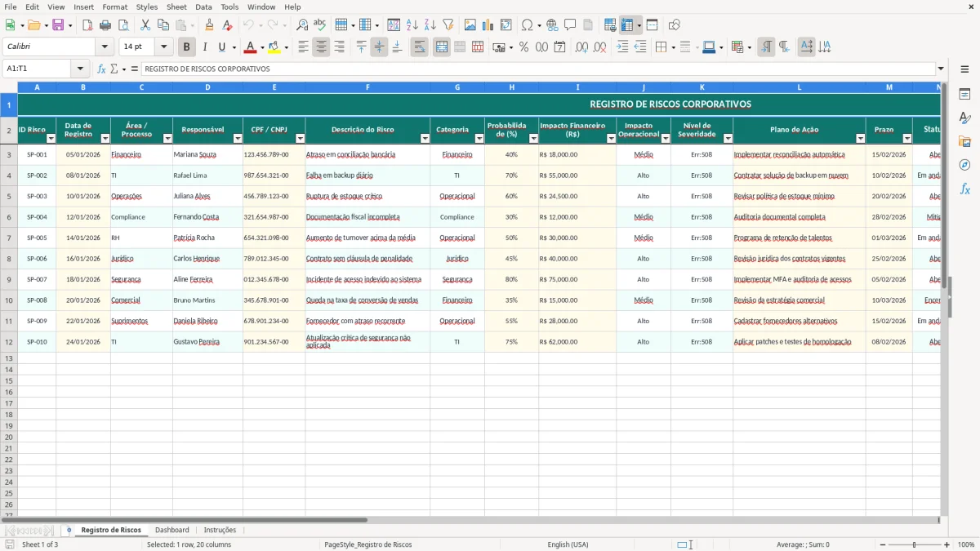
Task: Click the Clone Formatting paintbrush icon
Action: click(209, 25)
